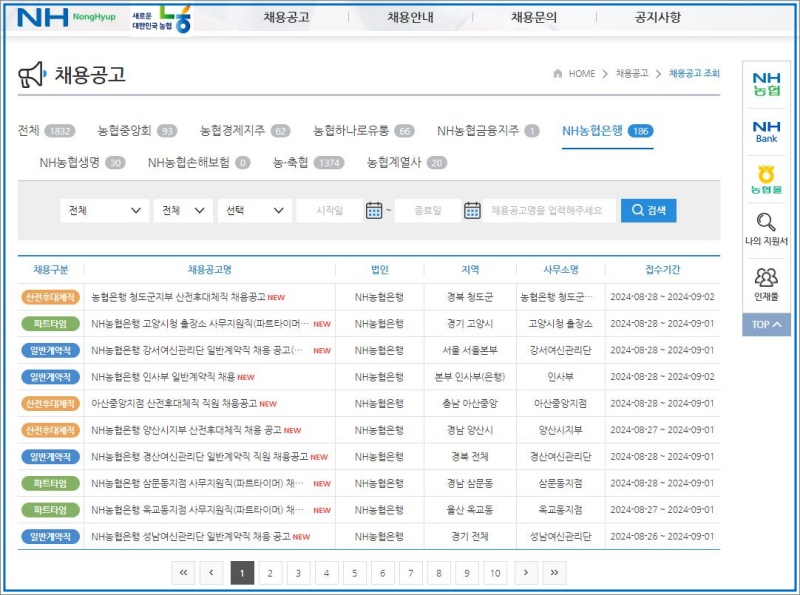Open the 공지사항 top menu
This screenshot has width=800, height=595.
pyautogui.click(x=657, y=17)
